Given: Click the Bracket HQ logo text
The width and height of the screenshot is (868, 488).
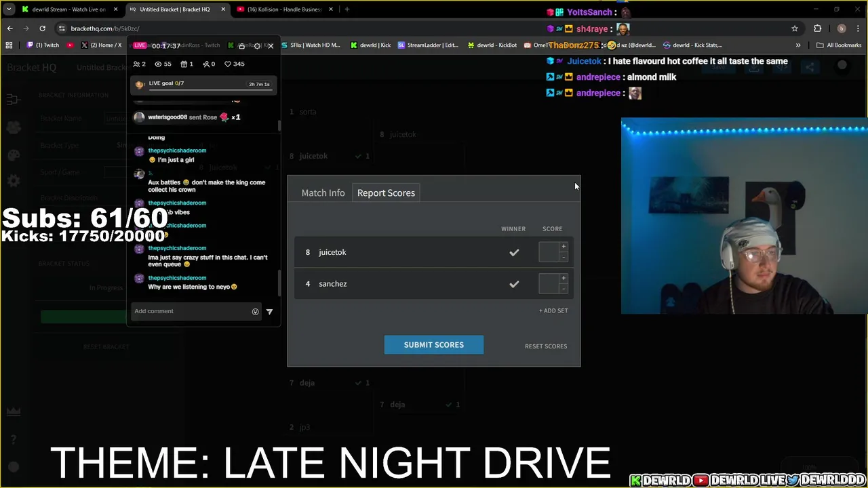Looking at the screenshot, I should [x=32, y=68].
